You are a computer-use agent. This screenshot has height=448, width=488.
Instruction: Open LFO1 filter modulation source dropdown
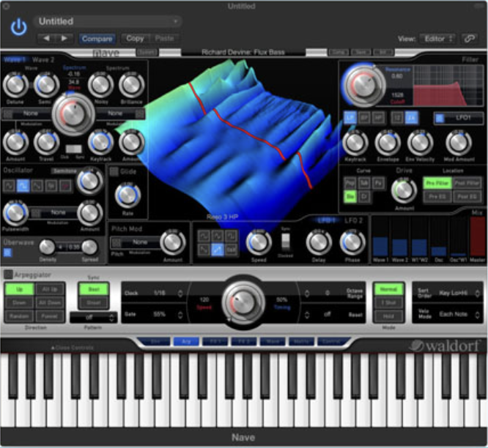[458, 118]
